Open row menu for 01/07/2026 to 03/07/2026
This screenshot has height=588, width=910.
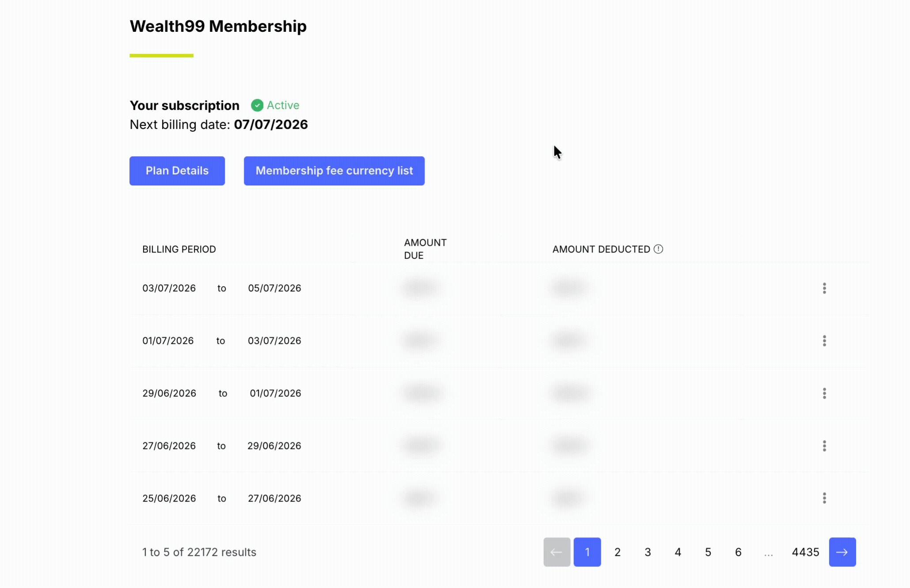(824, 341)
